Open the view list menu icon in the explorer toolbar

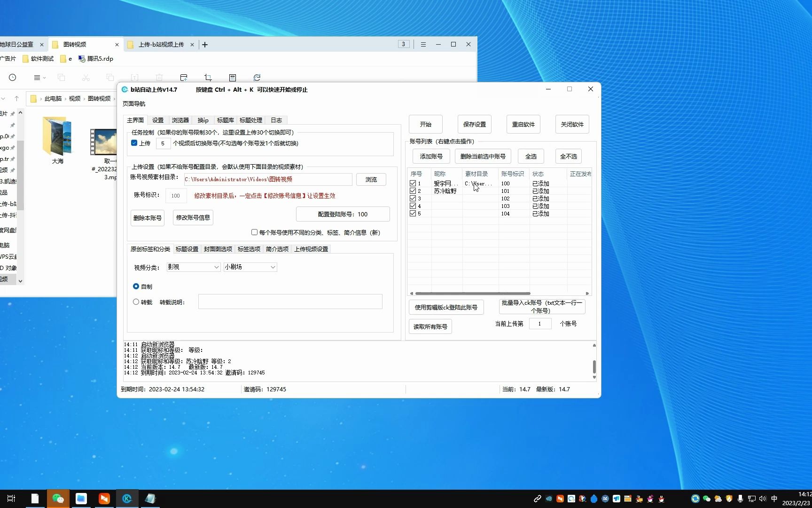click(39, 77)
